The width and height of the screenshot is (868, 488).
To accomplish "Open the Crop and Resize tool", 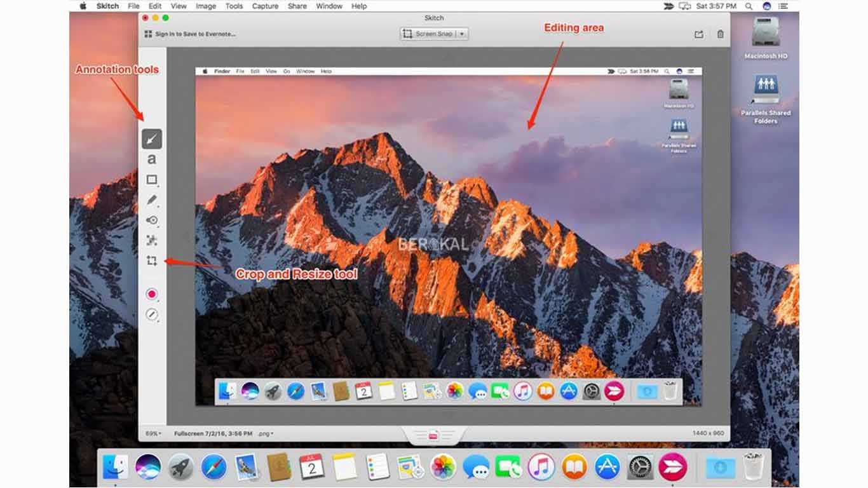I will (x=151, y=261).
